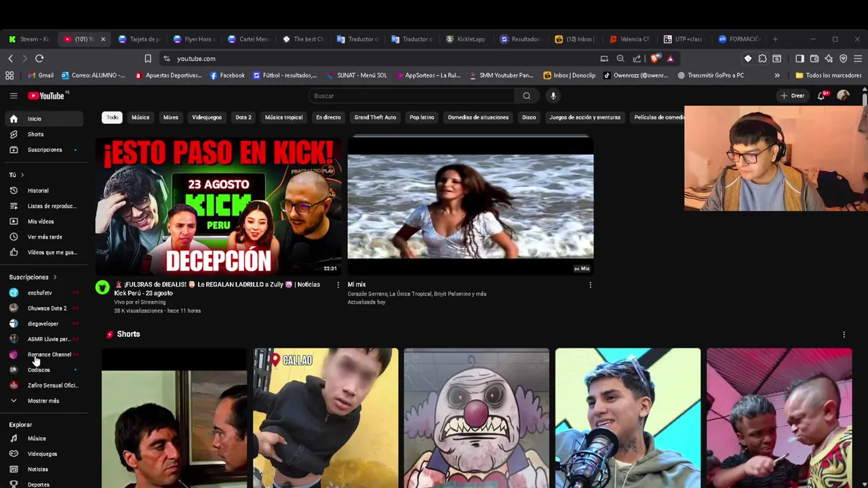Open browser main menu icon

coord(858,58)
